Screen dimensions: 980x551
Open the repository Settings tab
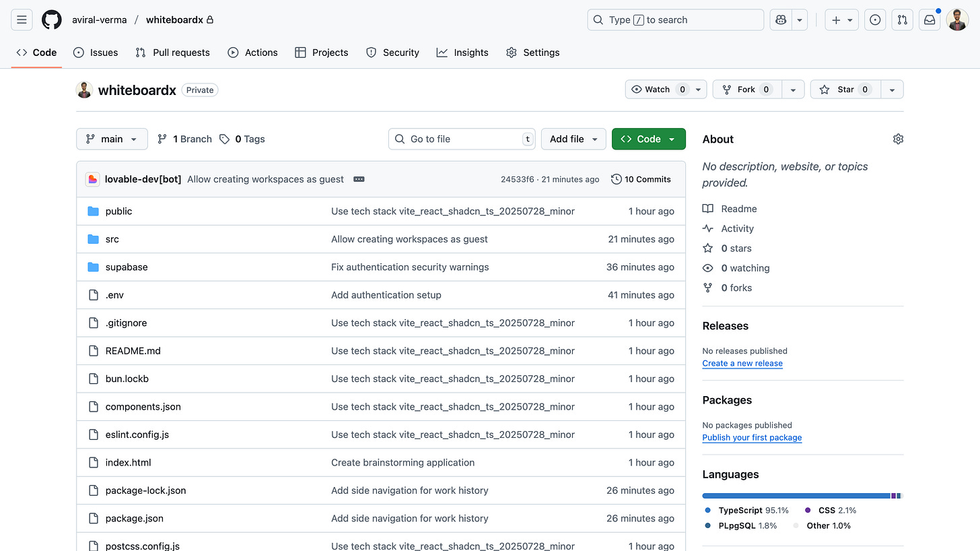[533, 53]
